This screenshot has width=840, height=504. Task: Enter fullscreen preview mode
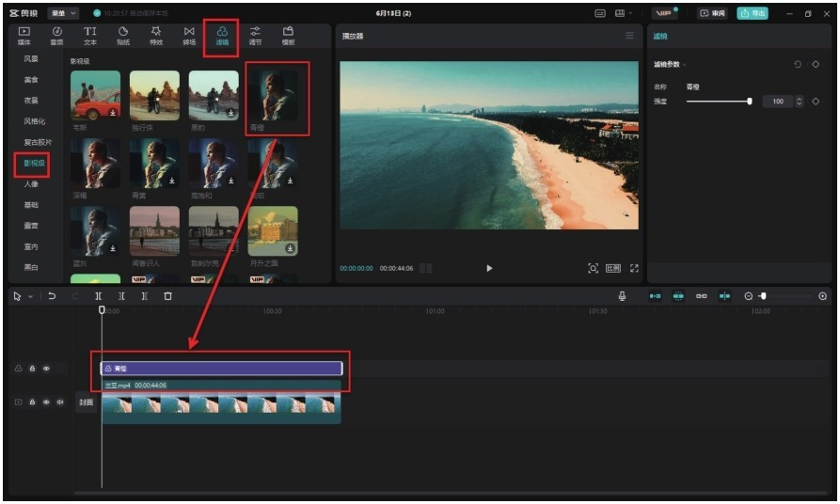coord(634,268)
